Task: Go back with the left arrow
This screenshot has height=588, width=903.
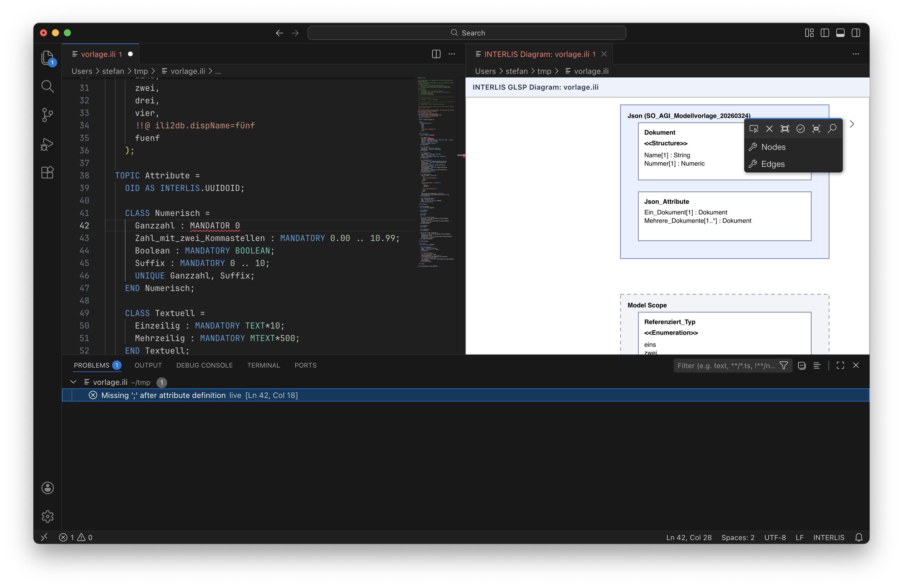Action: tap(279, 33)
